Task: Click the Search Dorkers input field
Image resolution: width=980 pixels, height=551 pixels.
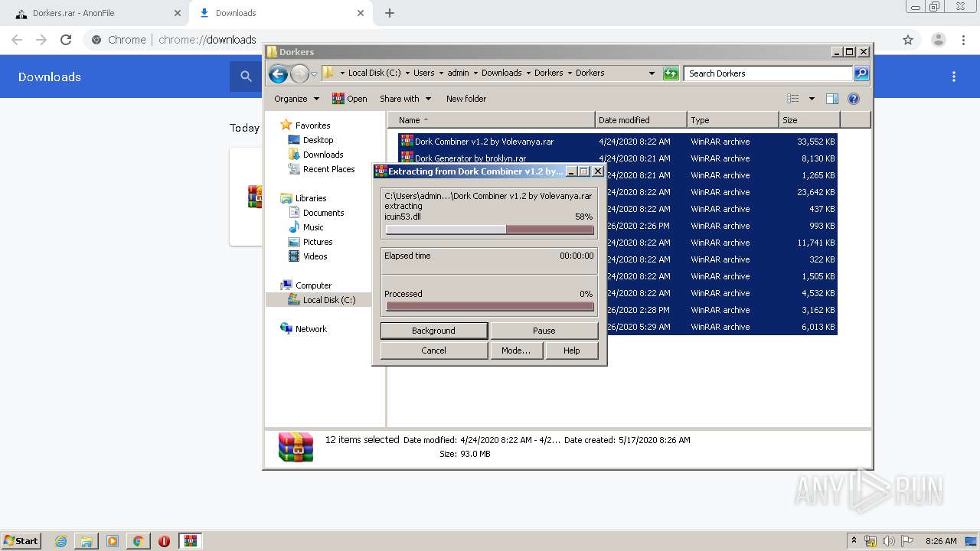Action: (x=768, y=73)
